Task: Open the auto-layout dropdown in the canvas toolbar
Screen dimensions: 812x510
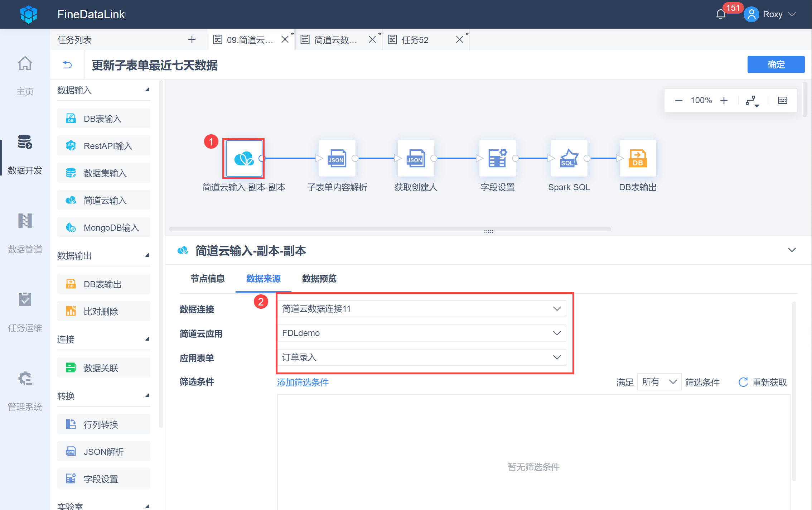Action: 752,101
